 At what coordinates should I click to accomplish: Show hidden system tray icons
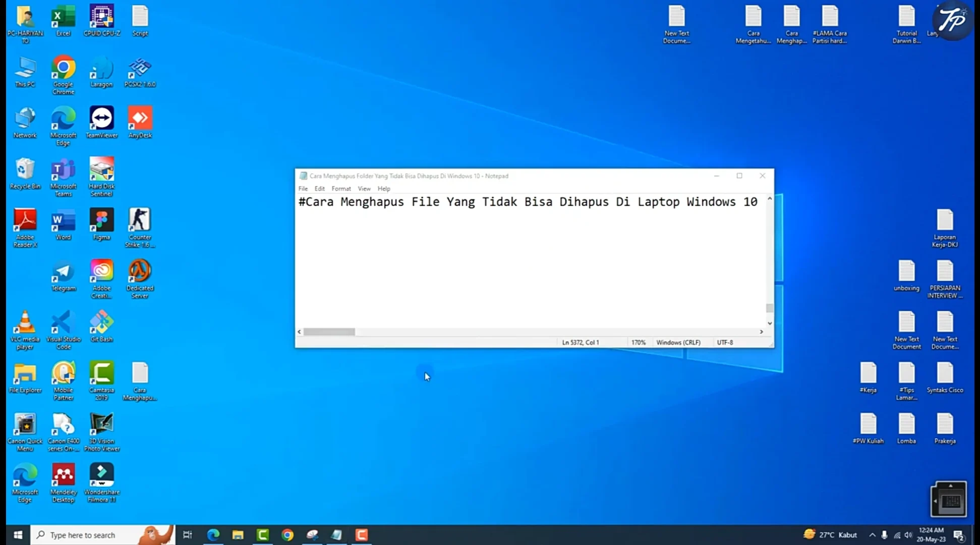pos(872,535)
